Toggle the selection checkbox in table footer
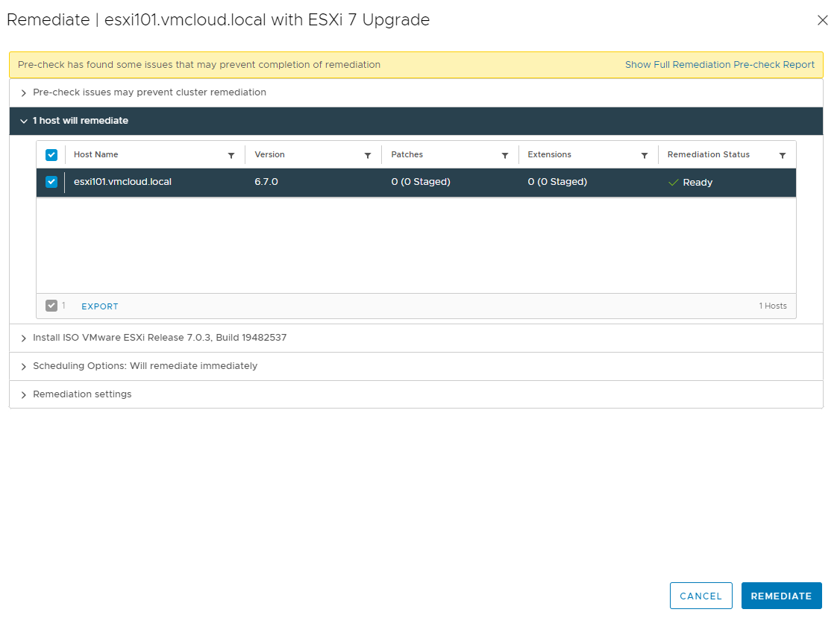840x621 pixels. (x=51, y=305)
